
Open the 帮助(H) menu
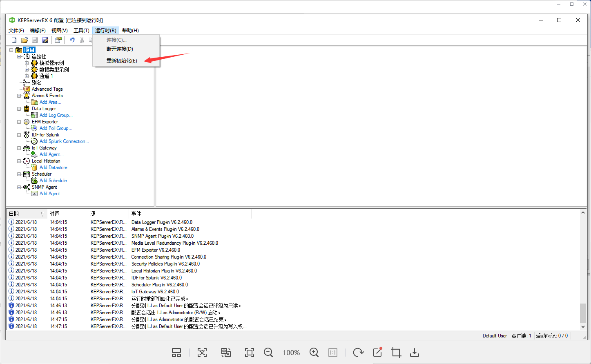point(130,31)
